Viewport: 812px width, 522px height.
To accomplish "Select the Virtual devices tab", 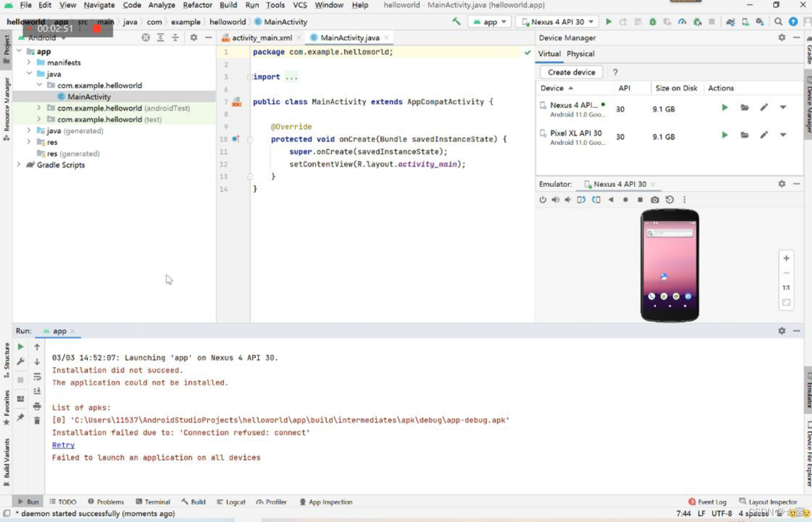I will (x=549, y=53).
